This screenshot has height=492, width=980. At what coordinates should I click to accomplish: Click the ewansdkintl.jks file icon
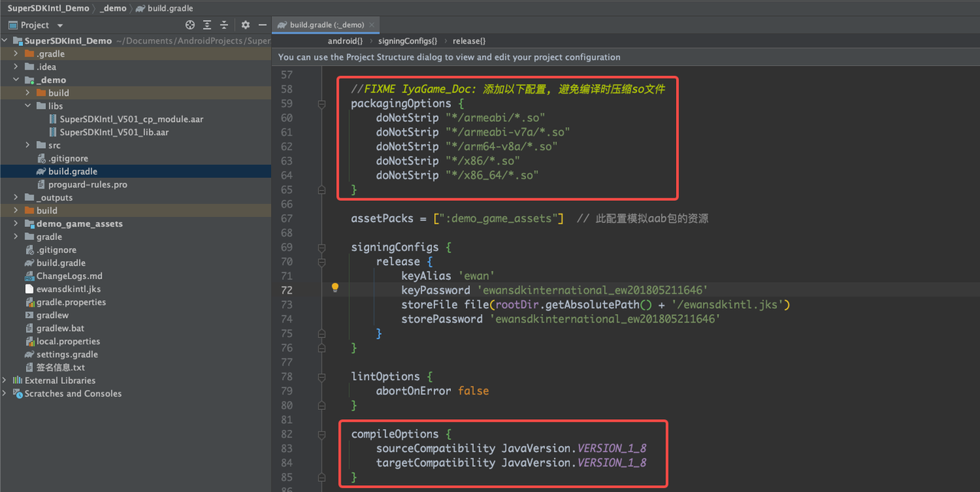coord(29,289)
